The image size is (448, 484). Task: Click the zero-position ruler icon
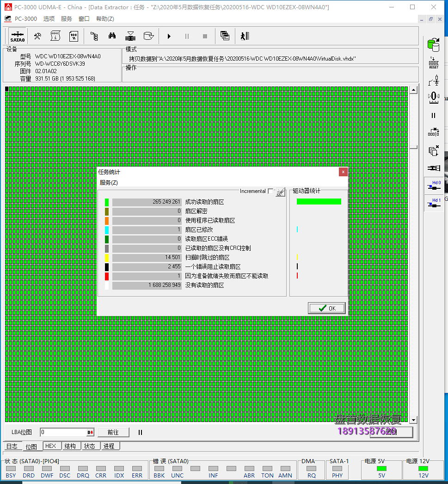434,98
